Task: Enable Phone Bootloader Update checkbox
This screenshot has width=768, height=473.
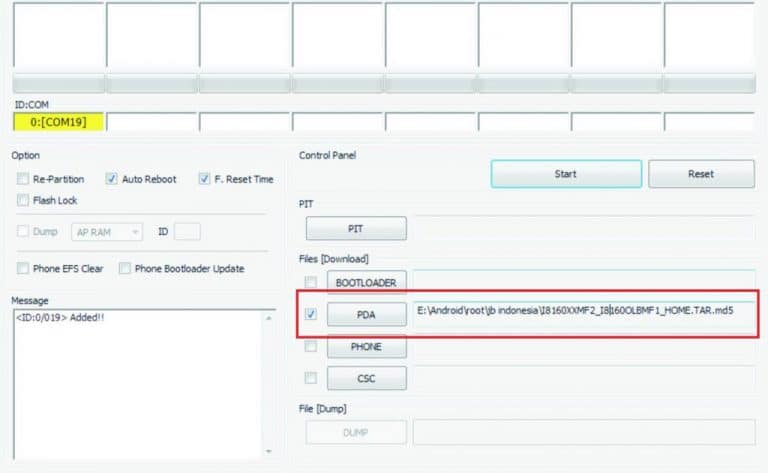Action: (124, 268)
